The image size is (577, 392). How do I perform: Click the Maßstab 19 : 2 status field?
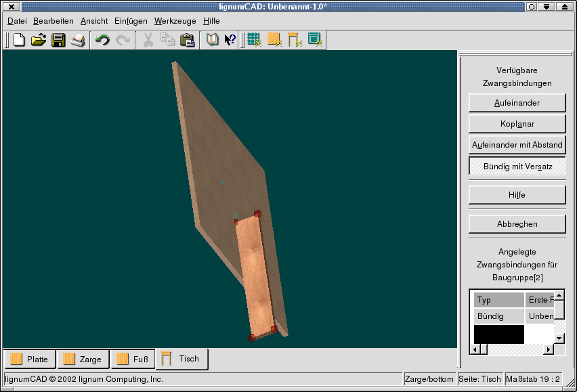point(533,379)
